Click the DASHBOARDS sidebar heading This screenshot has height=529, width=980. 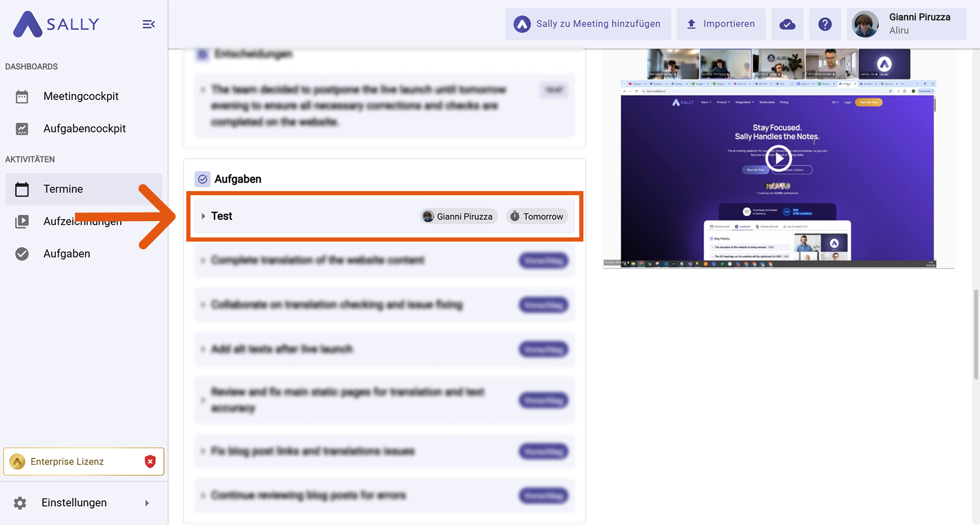pos(31,67)
